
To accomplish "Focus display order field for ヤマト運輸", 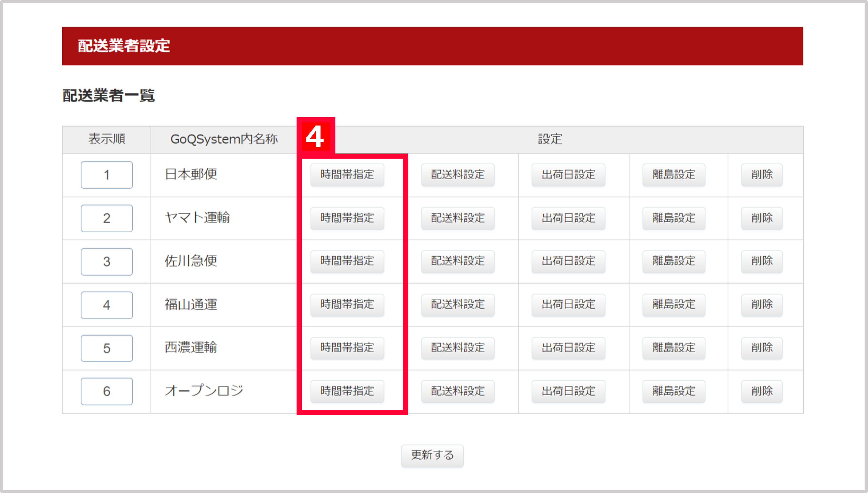I will click(x=107, y=218).
